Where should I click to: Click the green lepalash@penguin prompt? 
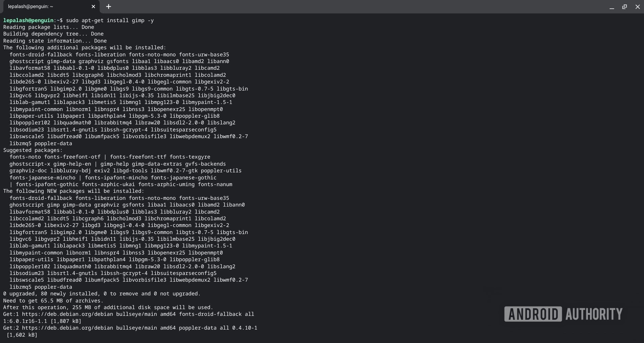click(x=28, y=20)
